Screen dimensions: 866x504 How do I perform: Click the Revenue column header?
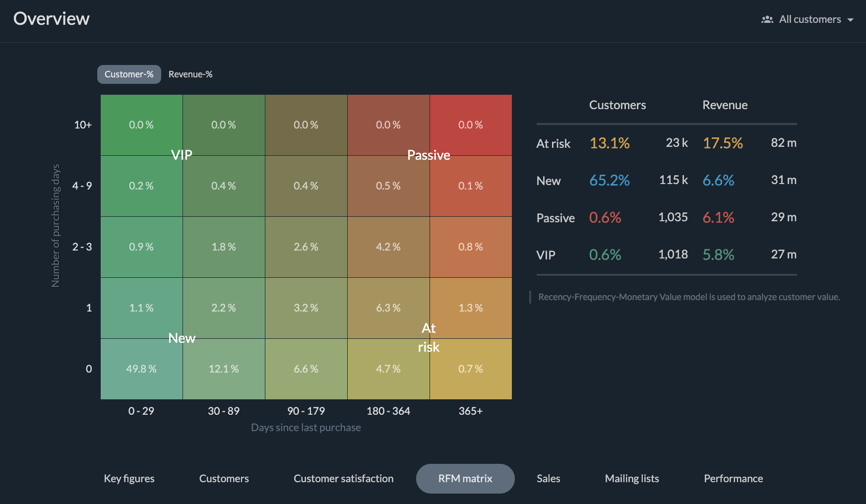(725, 105)
